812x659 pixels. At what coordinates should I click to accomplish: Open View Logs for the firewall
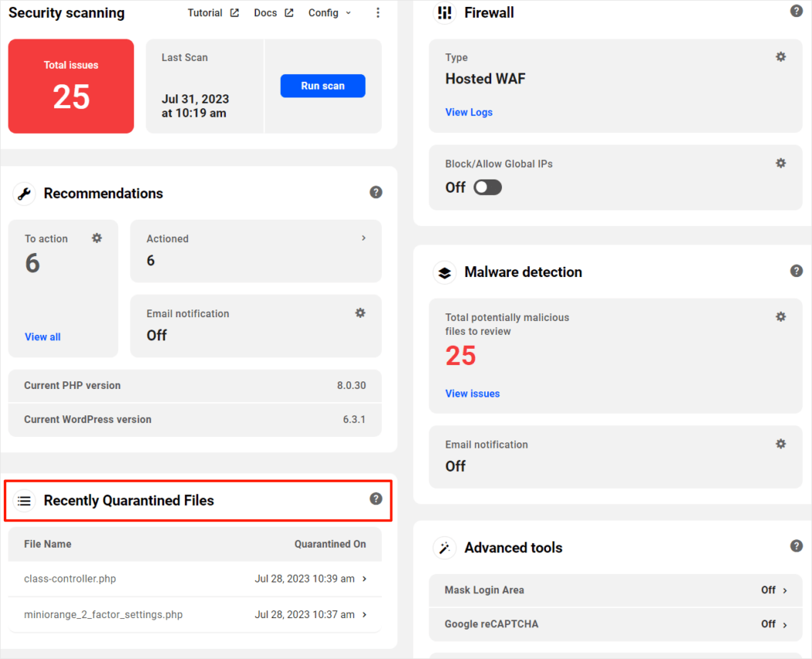tap(469, 112)
